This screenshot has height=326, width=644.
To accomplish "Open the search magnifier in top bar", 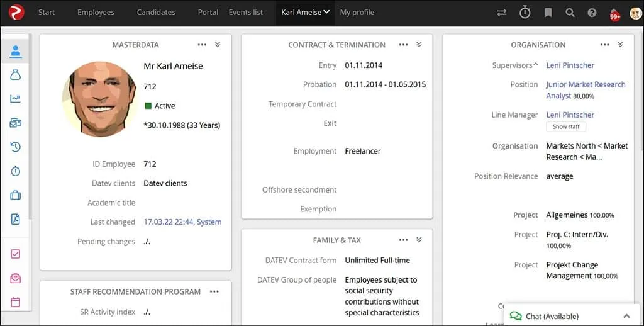I will pos(570,13).
